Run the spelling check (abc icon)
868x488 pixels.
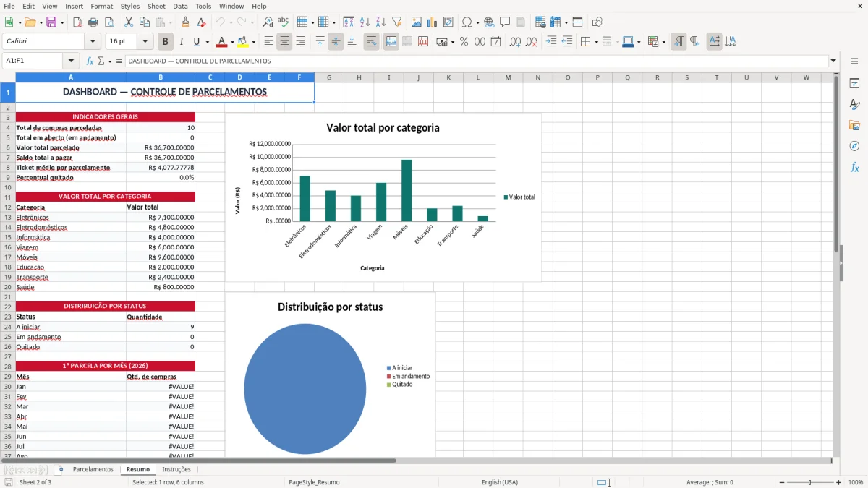point(284,22)
